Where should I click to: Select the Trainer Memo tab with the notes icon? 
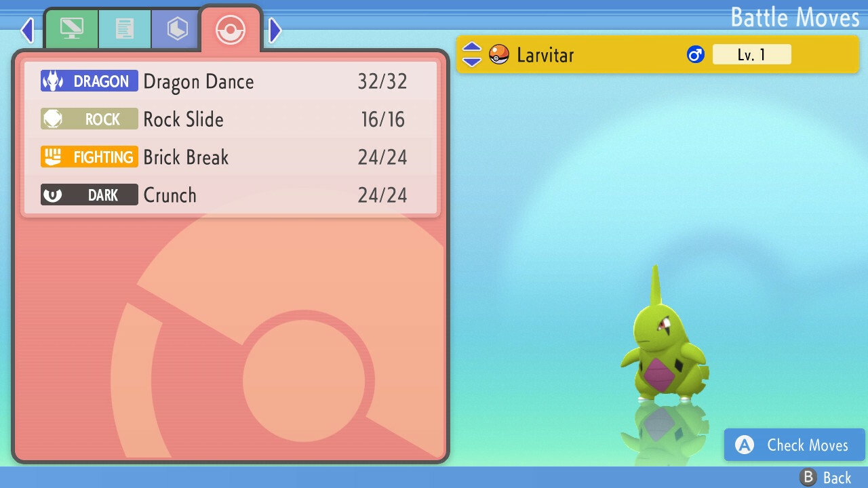(x=125, y=28)
